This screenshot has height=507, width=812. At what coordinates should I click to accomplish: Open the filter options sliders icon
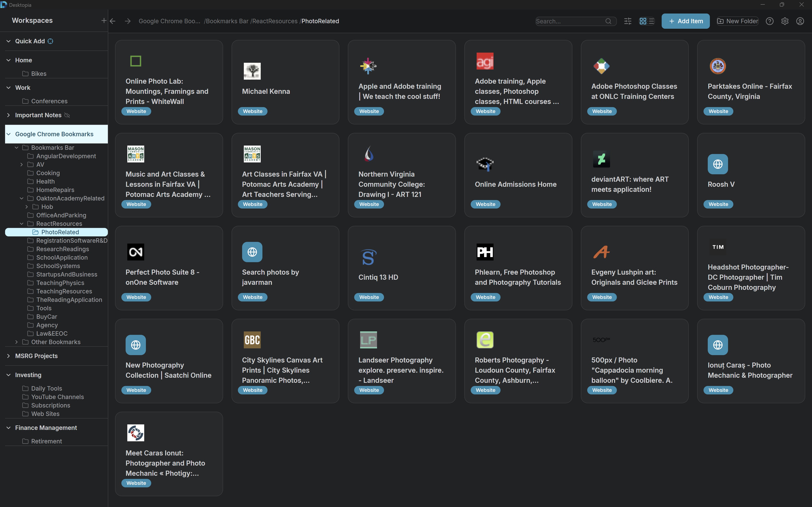(627, 21)
